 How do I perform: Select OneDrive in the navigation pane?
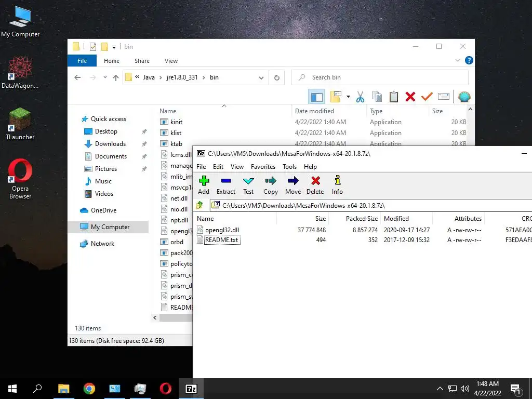[x=103, y=210]
